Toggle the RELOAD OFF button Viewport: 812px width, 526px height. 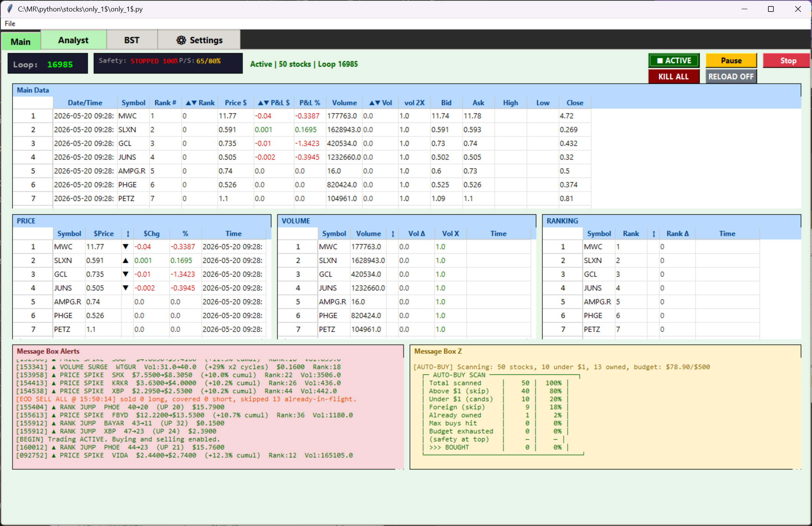click(x=731, y=77)
